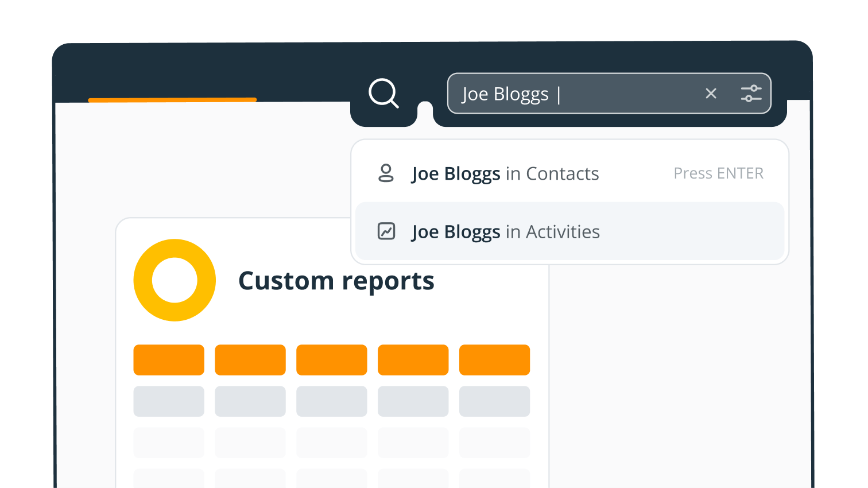Click into the Joe Bloggs search field

609,94
